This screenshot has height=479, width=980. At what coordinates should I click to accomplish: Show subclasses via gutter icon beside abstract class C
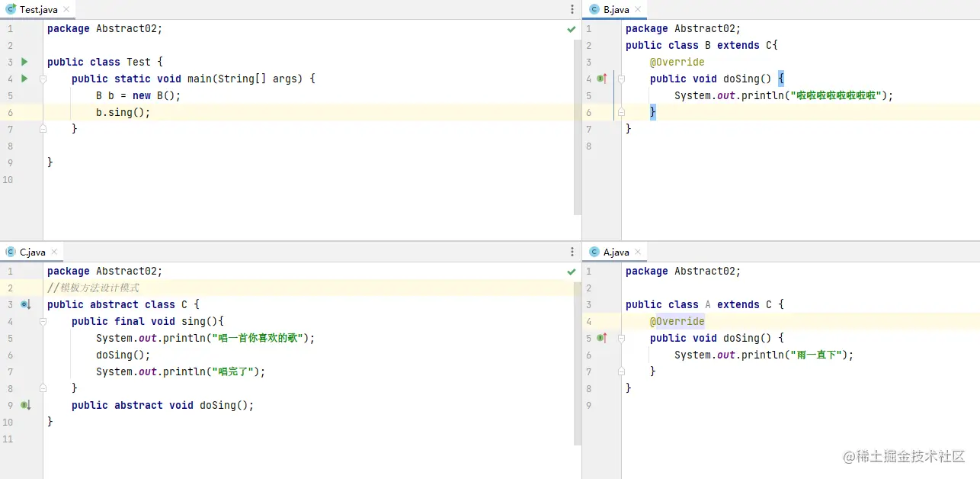25,304
